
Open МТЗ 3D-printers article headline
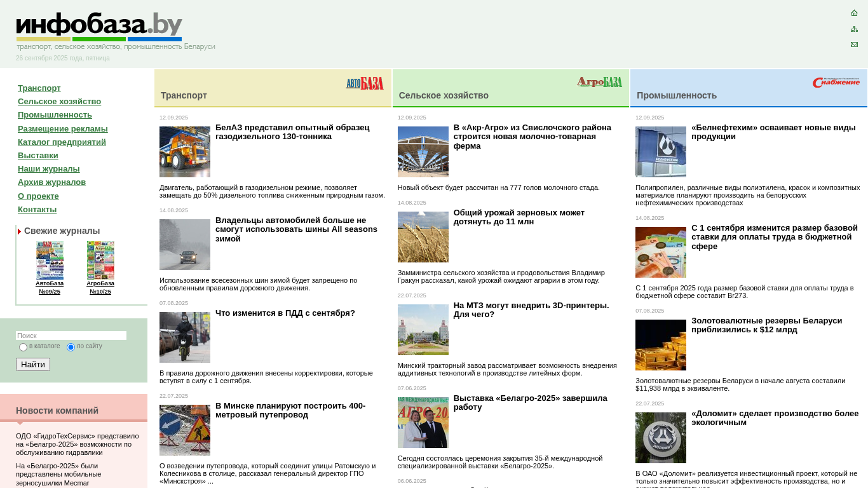531,310
